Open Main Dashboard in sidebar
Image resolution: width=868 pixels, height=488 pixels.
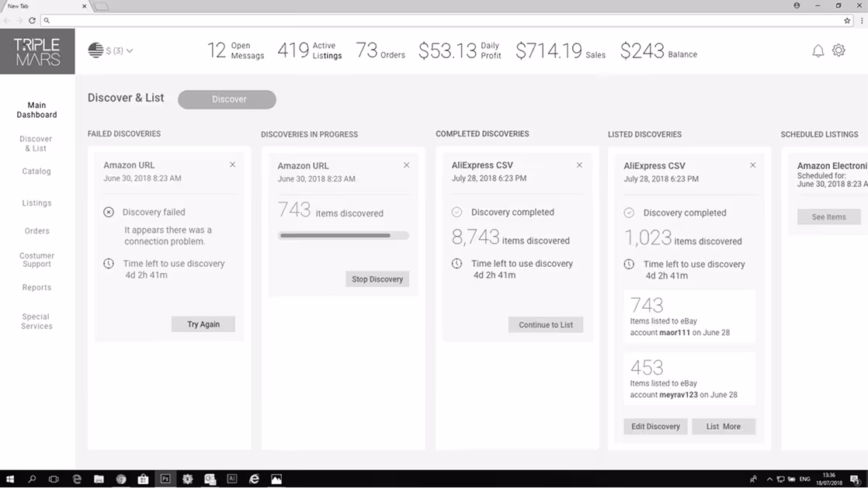click(36, 110)
